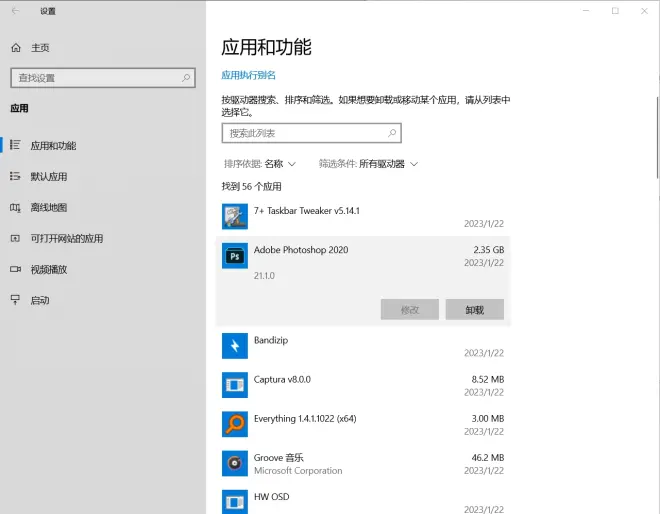The width and height of the screenshot is (660, 514).
Task: Click the 找到 56 个应用 count text
Action: coord(251,186)
